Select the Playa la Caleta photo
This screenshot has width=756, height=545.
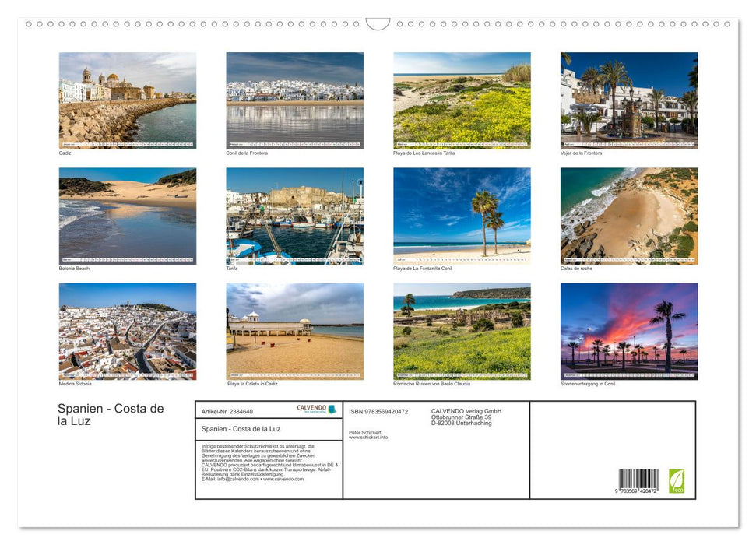tap(294, 332)
